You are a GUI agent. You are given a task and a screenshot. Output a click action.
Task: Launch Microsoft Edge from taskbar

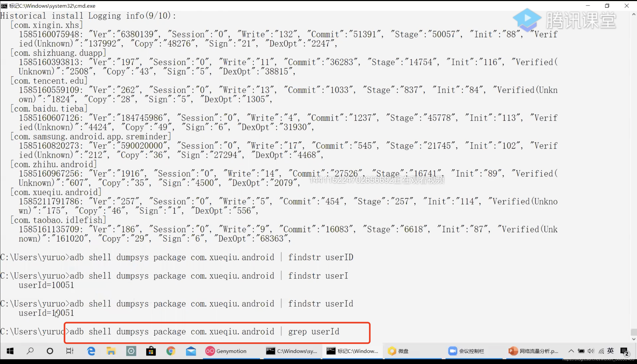pos(91,351)
